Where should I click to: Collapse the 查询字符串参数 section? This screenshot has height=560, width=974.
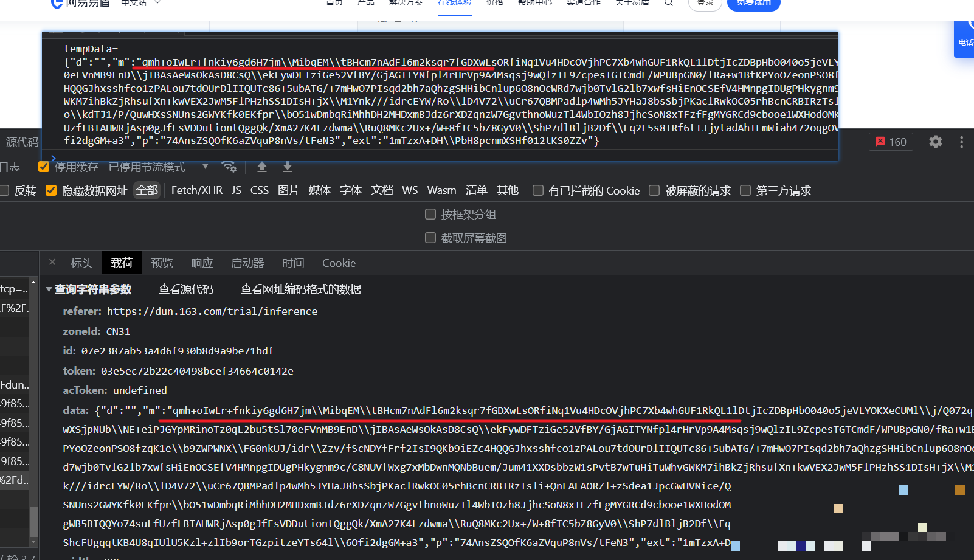tap(49, 289)
